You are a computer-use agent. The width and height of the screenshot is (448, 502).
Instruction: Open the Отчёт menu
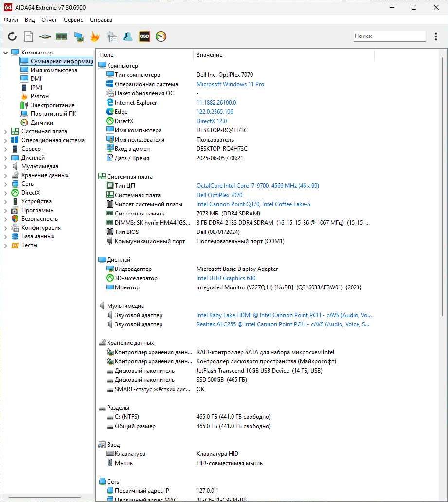point(49,20)
